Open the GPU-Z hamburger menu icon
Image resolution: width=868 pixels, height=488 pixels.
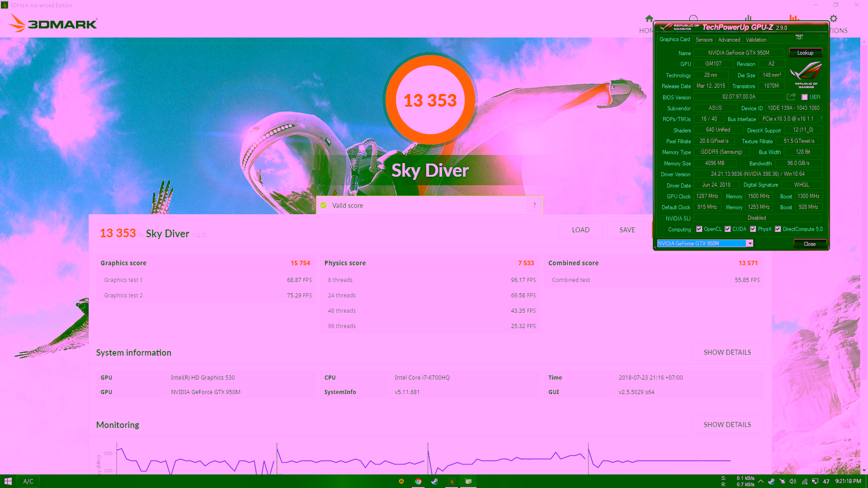(822, 37)
